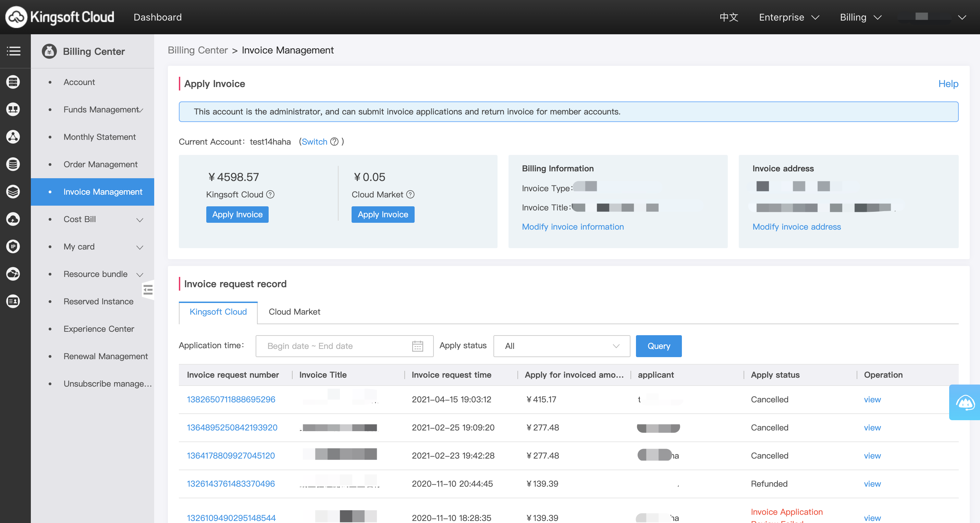Open the Billing dropdown in top bar
The width and height of the screenshot is (980, 523).
[861, 17]
